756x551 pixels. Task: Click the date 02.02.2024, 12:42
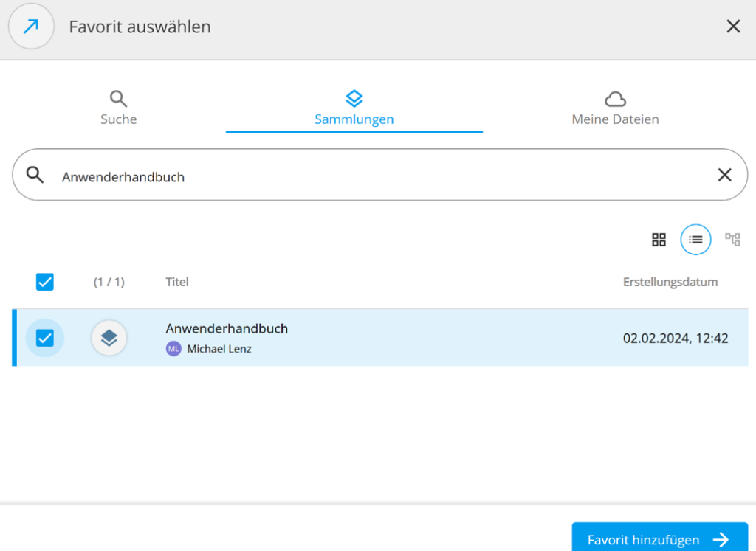[x=676, y=338]
